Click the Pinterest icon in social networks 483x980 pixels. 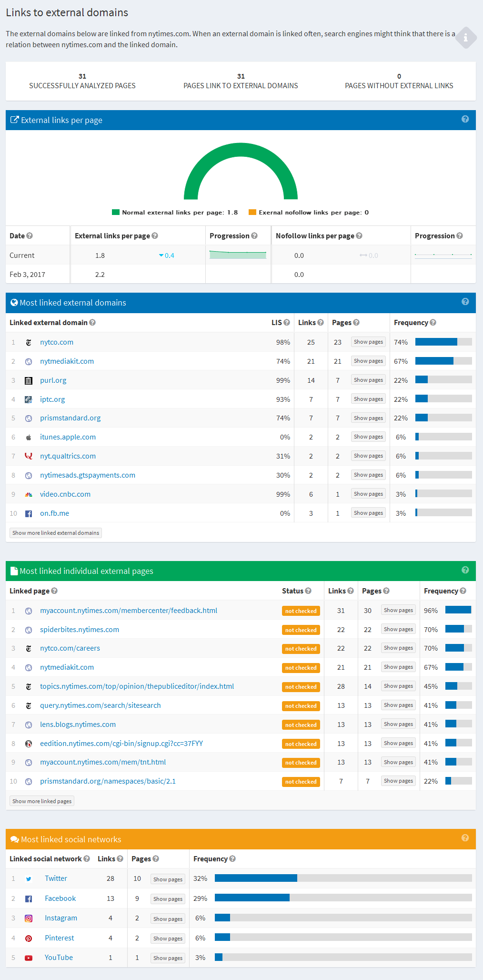pos(29,938)
